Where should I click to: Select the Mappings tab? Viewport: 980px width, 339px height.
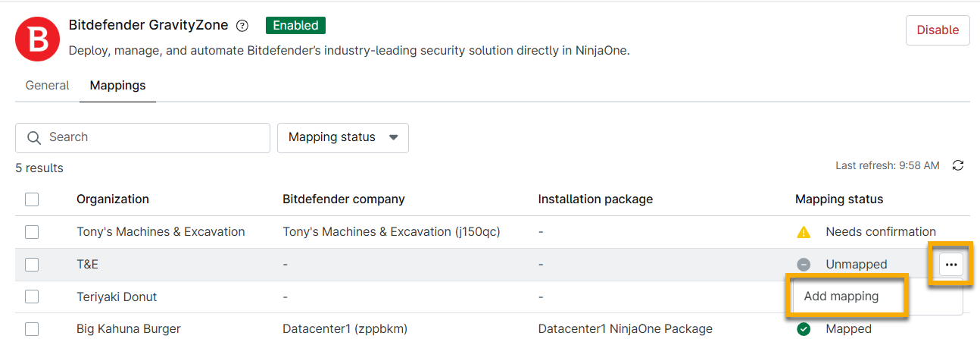[x=117, y=86]
